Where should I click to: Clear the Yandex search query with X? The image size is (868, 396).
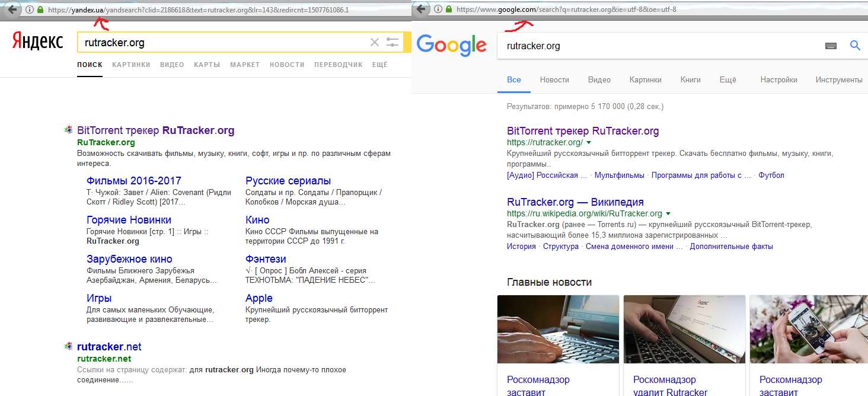coord(375,42)
